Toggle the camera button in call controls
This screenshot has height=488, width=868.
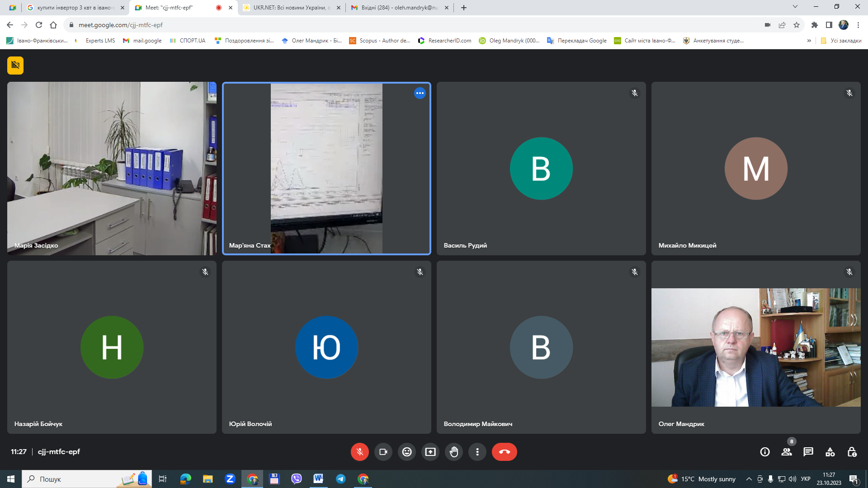(383, 452)
